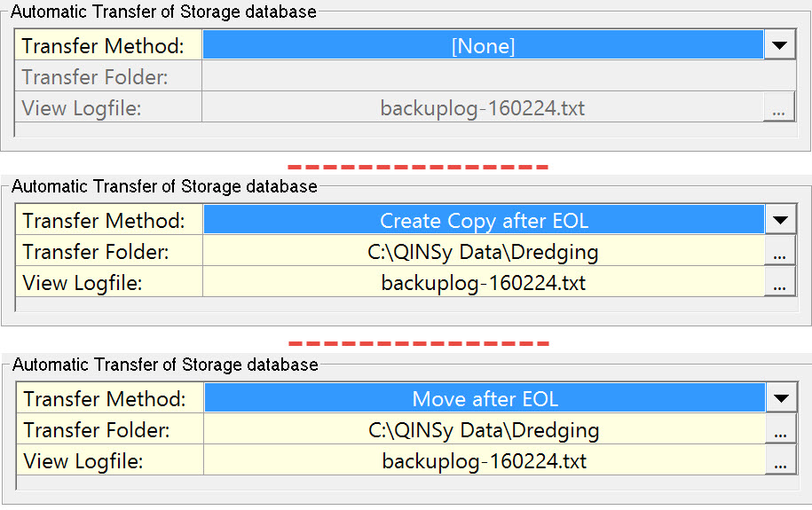Open the dropdown arrow beside the [None] method
Viewport: 812px width, 510px height.
[x=779, y=44]
